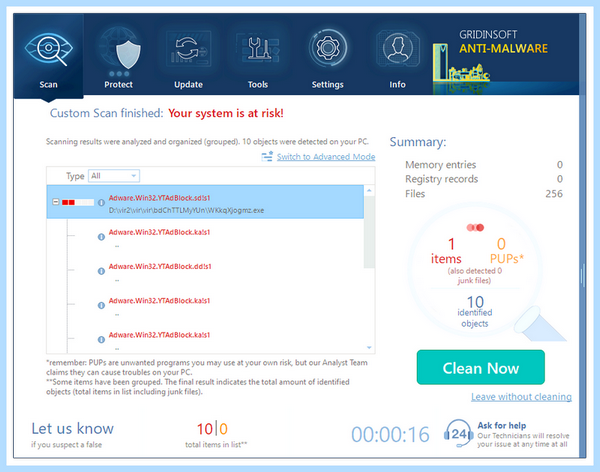Click the Let us know text
This screenshot has height=472, width=600.
[73, 429]
